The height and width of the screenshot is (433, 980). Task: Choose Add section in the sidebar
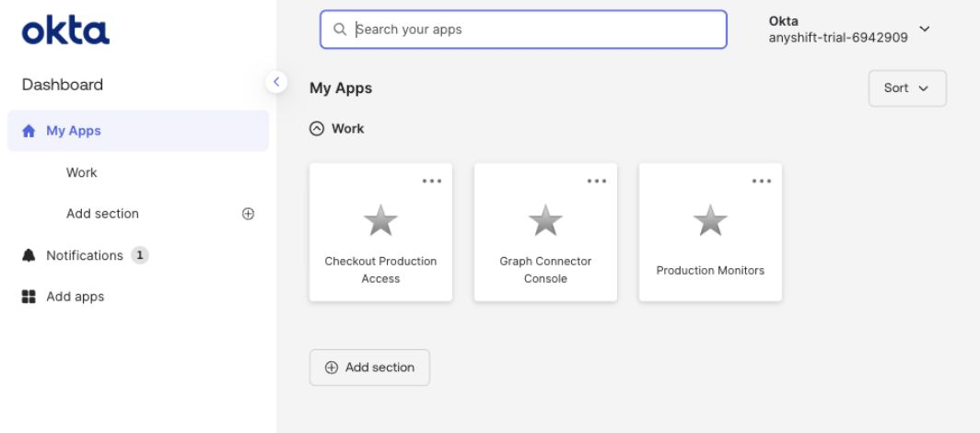coord(102,214)
